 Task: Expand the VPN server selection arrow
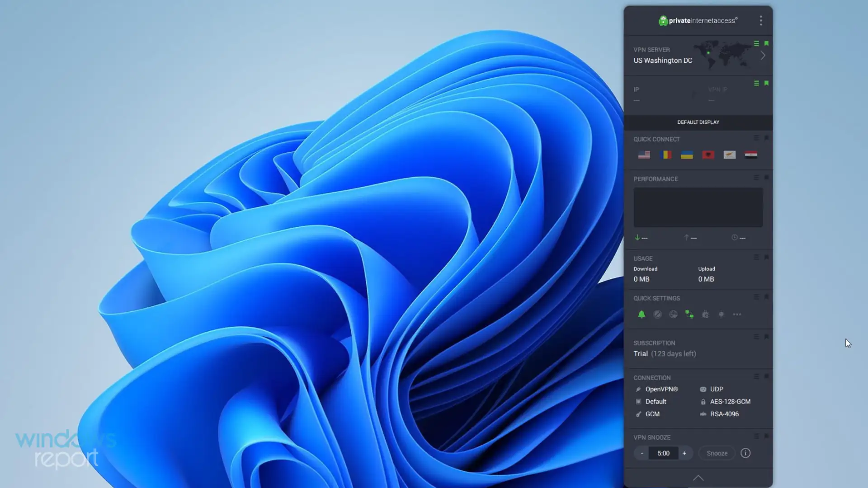(x=763, y=56)
